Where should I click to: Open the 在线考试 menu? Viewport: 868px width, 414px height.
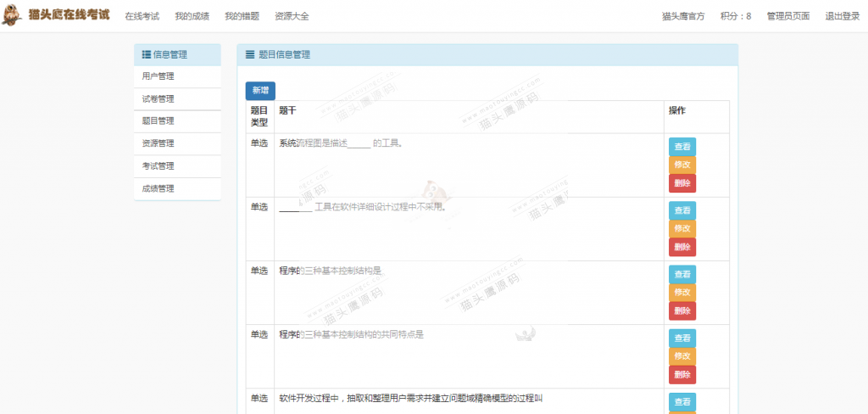tap(142, 16)
